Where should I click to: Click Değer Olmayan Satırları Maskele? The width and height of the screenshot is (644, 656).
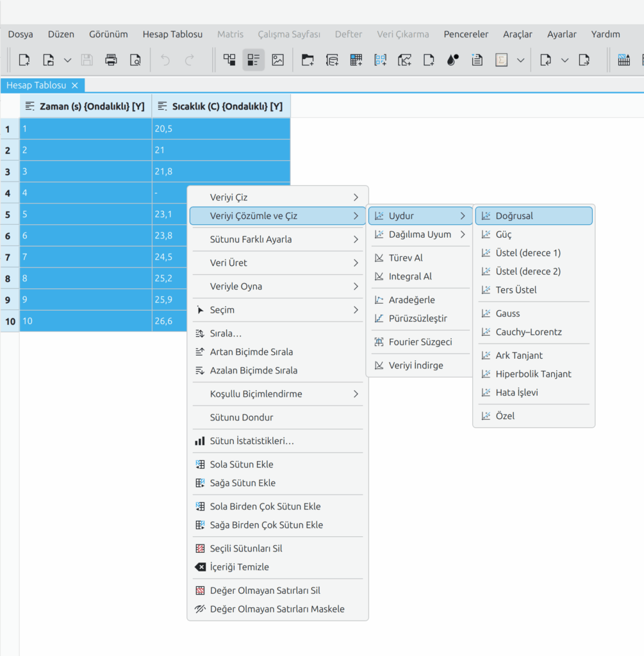278,609
